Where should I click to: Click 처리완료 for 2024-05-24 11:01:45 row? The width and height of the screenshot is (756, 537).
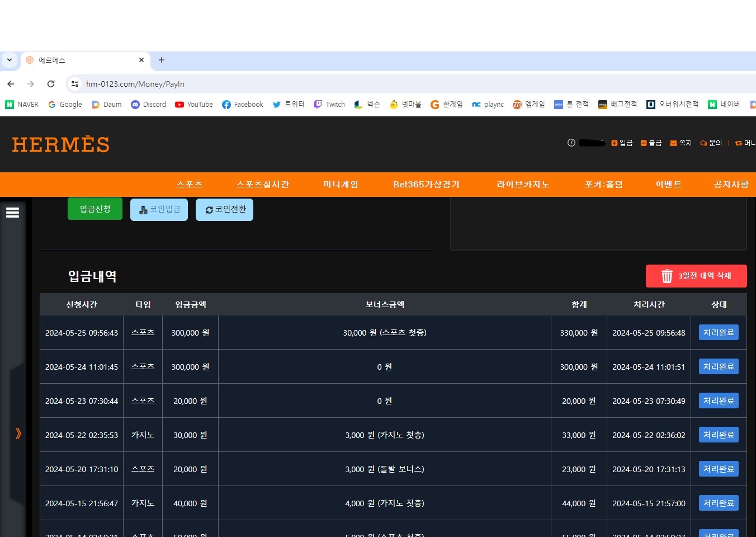click(x=719, y=366)
